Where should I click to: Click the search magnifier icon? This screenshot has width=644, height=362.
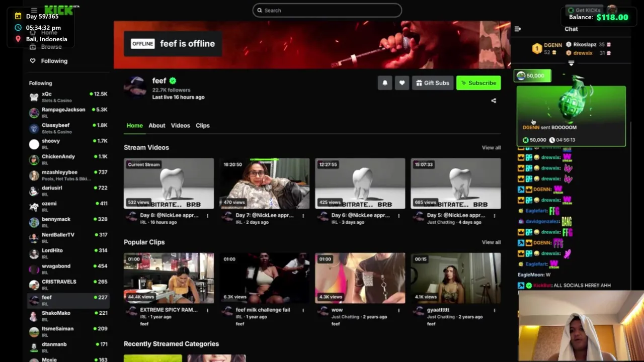[x=260, y=10]
